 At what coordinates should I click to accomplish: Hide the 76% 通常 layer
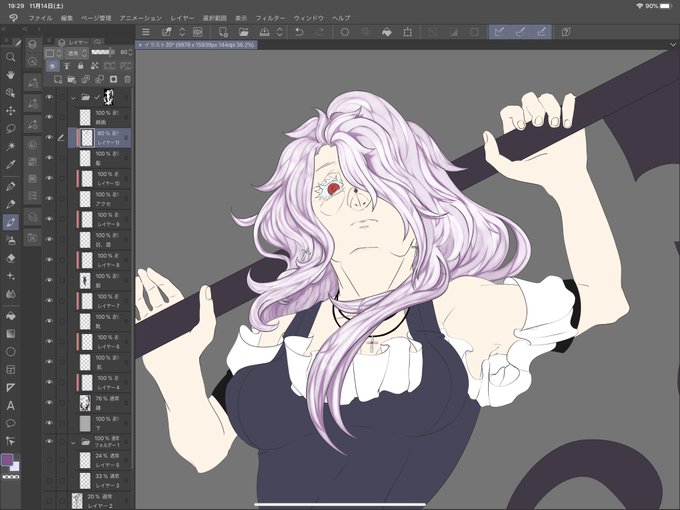click(49, 402)
